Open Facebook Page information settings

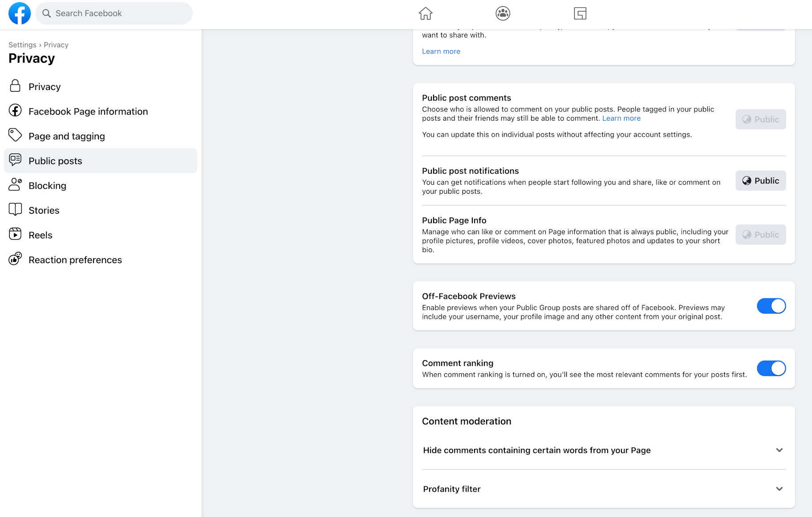click(88, 111)
